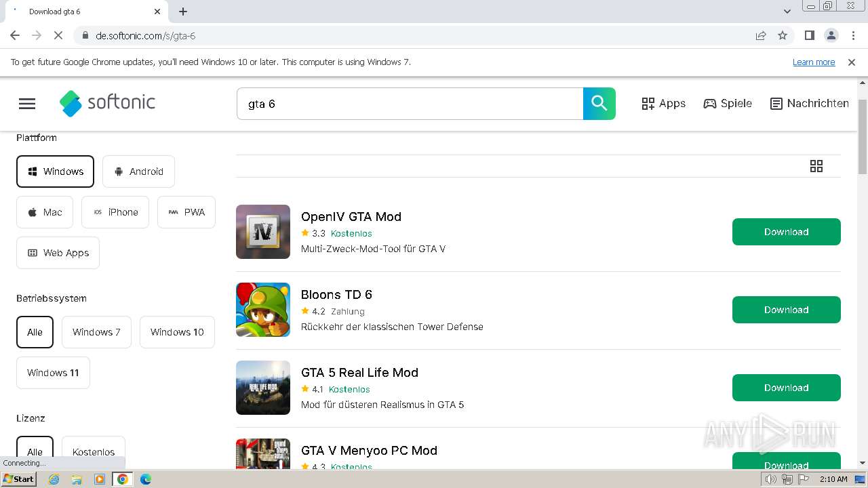
Task: Open volume control in system tray
Action: pos(771,479)
